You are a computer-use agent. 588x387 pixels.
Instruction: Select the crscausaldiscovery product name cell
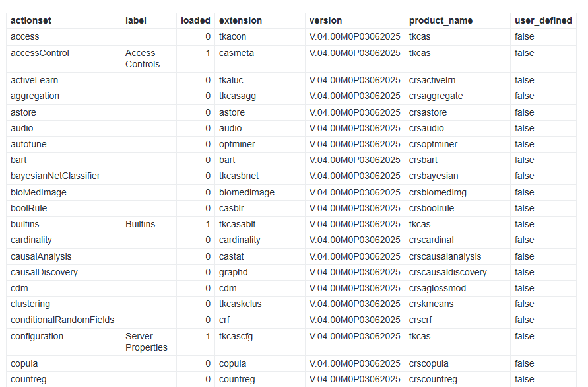click(447, 272)
